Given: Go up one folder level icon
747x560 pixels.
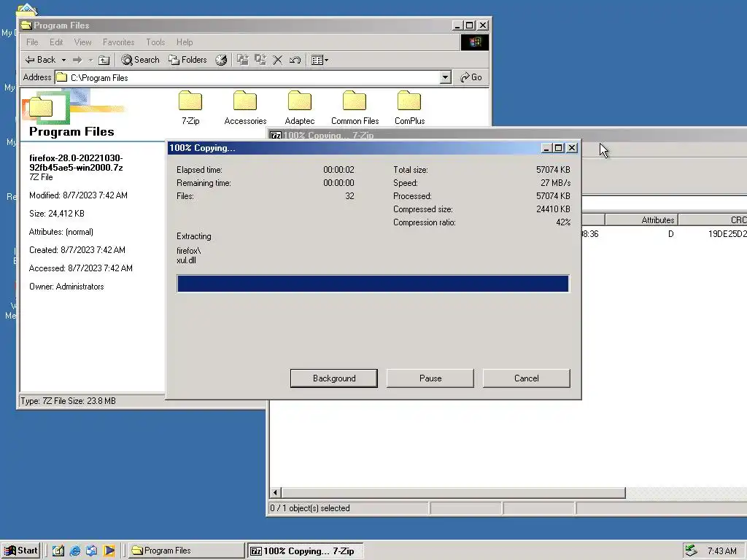Looking at the screenshot, I should coord(104,60).
